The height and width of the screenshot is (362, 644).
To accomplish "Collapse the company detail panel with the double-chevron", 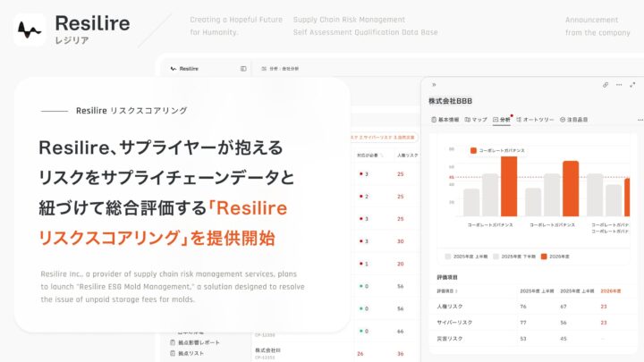I will [434, 85].
